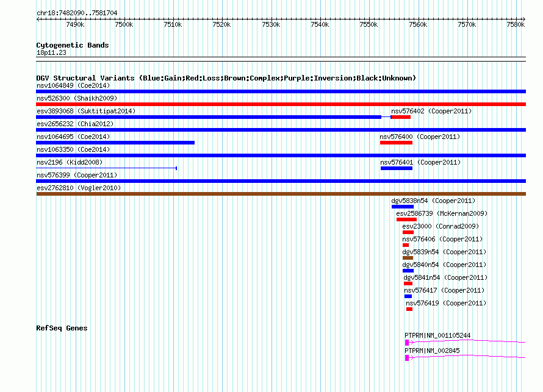The height and width of the screenshot is (392, 543).
Task: Click the esv2762810 (Vogler2010) label
Action: tap(79, 188)
